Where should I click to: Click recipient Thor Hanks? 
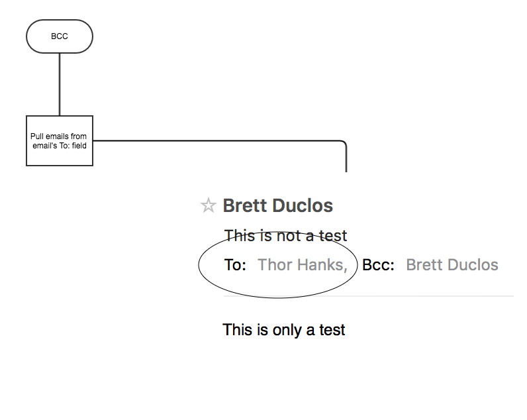click(x=300, y=266)
